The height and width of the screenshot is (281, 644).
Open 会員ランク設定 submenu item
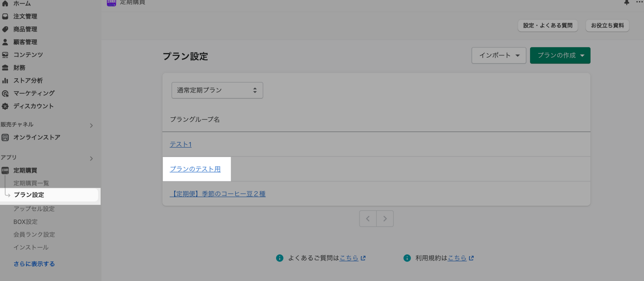34,235
